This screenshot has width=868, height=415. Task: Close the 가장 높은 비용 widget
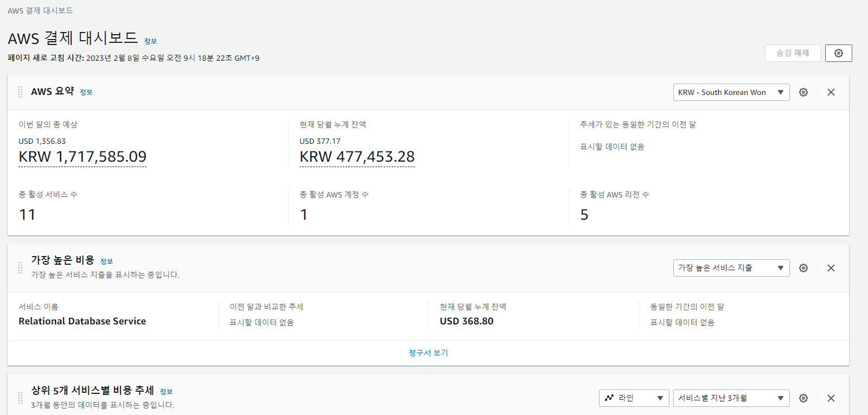click(x=831, y=268)
